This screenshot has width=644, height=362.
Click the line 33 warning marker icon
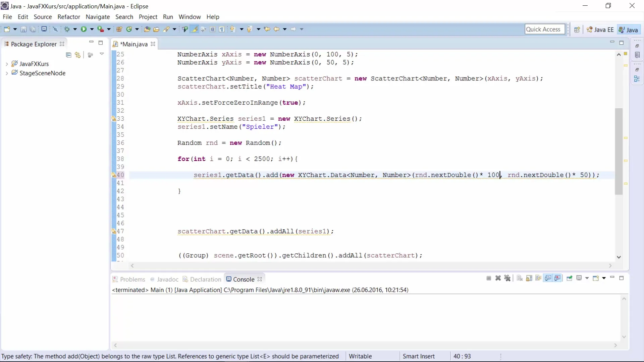tap(114, 119)
